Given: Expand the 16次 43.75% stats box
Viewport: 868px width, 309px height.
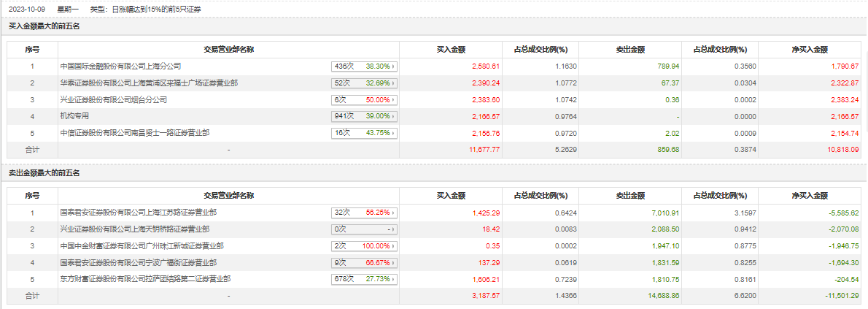Looking at the screenshot, I should [365, 133].
